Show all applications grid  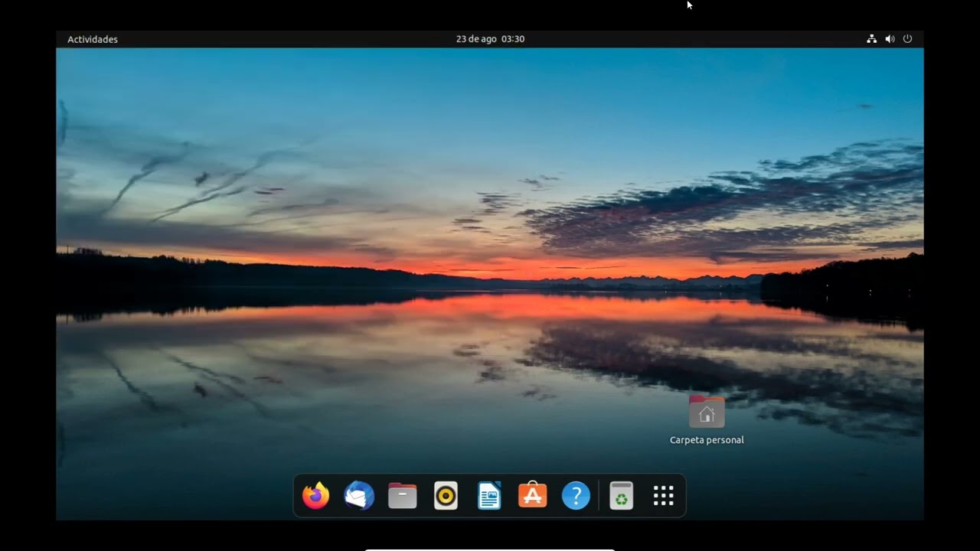(664, 496)
